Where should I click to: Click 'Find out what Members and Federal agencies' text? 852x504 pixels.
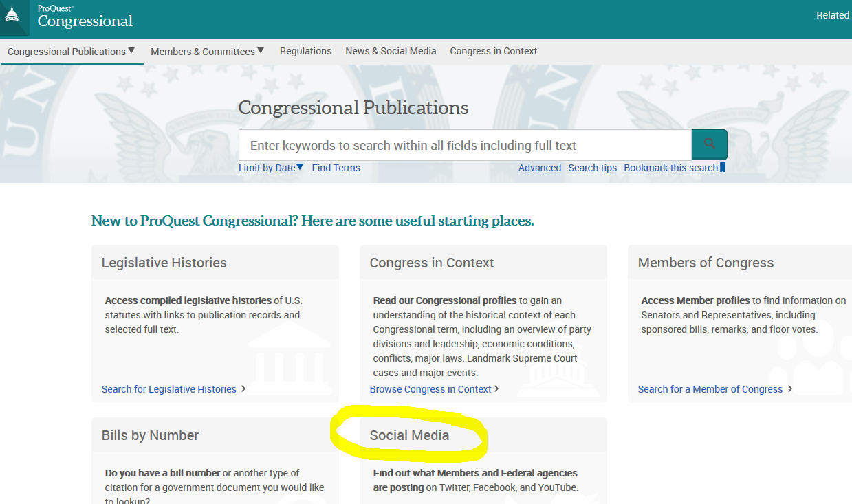pos(475,473)
